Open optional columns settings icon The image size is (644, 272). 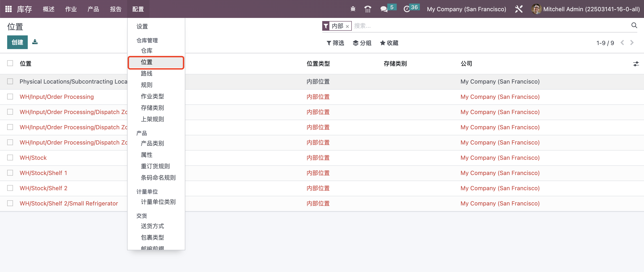(x=636, y=64)
